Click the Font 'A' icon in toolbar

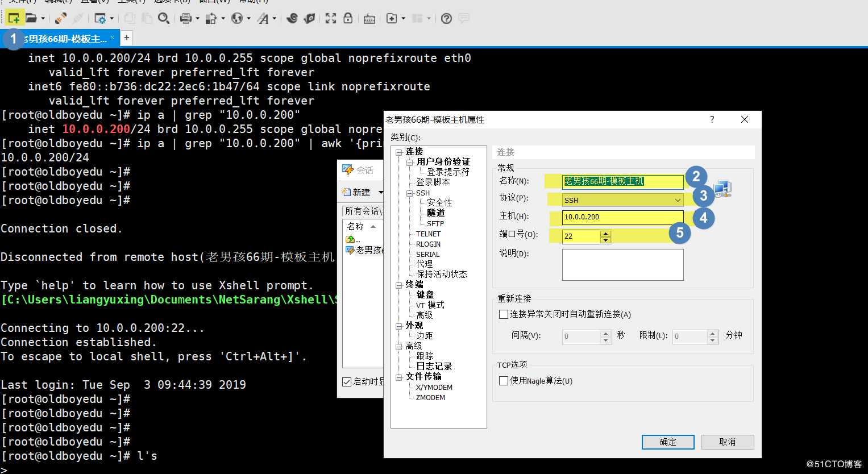[x=263, y=19]
